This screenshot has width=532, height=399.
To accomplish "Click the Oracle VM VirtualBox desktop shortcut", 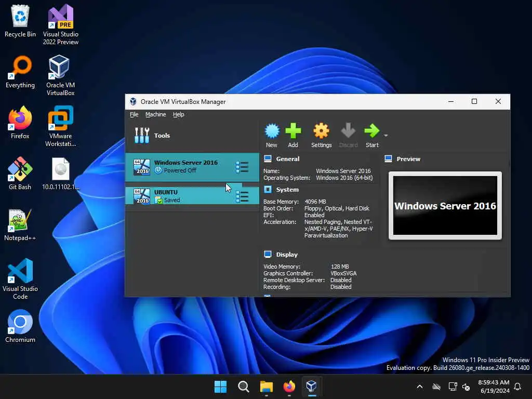I will coord(61,76).
